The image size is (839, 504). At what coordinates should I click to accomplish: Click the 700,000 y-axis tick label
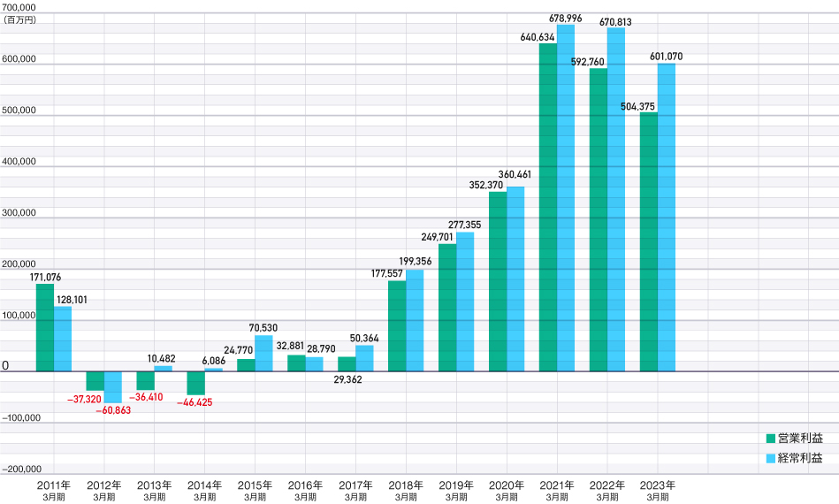(18, 7)
